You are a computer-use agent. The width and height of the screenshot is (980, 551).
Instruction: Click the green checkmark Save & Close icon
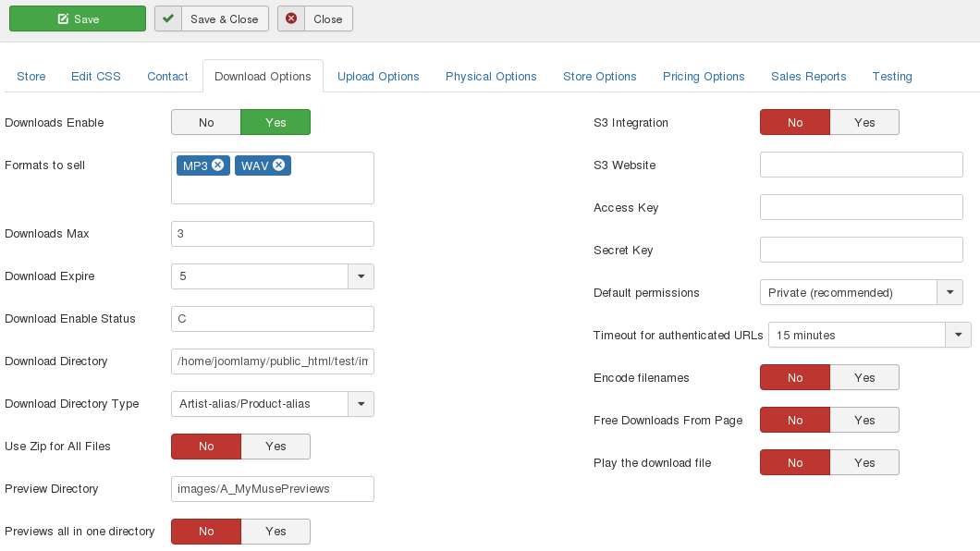click(x=168, y=18)
